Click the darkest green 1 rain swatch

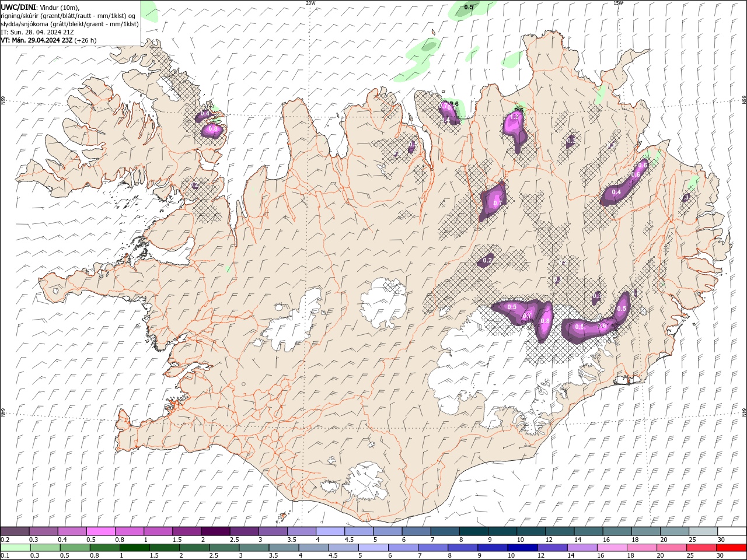(x=134, y=548)
